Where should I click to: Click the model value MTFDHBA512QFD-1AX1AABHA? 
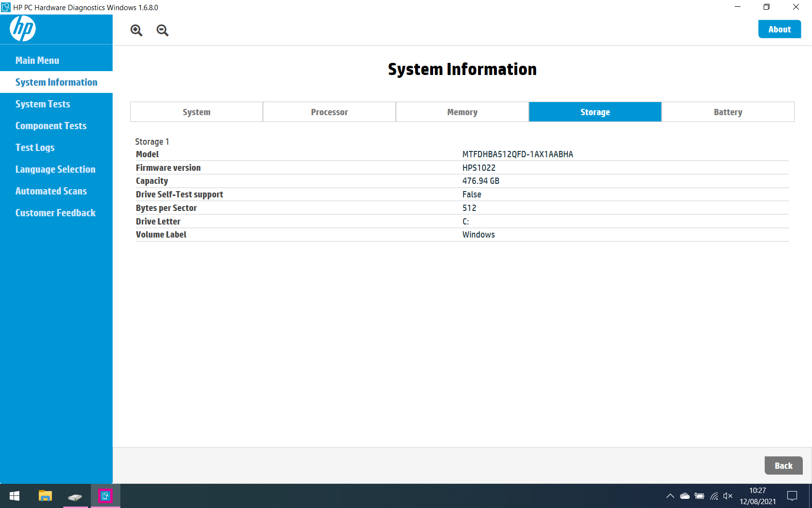pyautogui.click(x=518, y=154)
